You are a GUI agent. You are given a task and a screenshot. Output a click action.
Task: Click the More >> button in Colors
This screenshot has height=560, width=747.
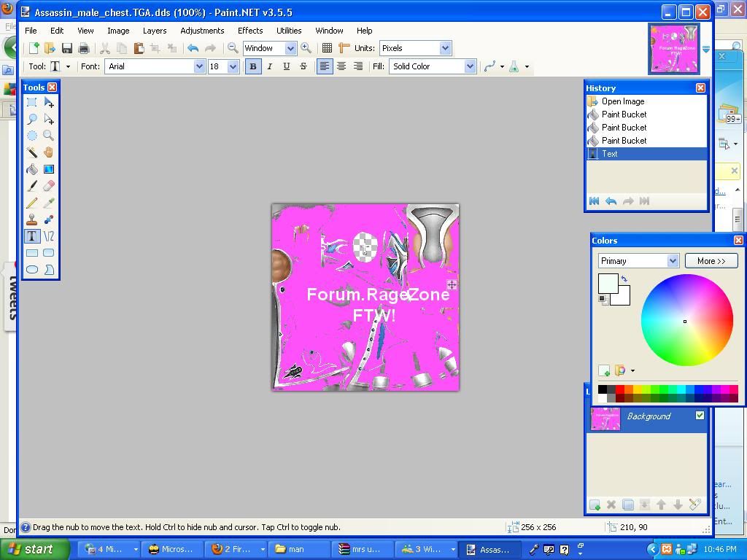711,261
